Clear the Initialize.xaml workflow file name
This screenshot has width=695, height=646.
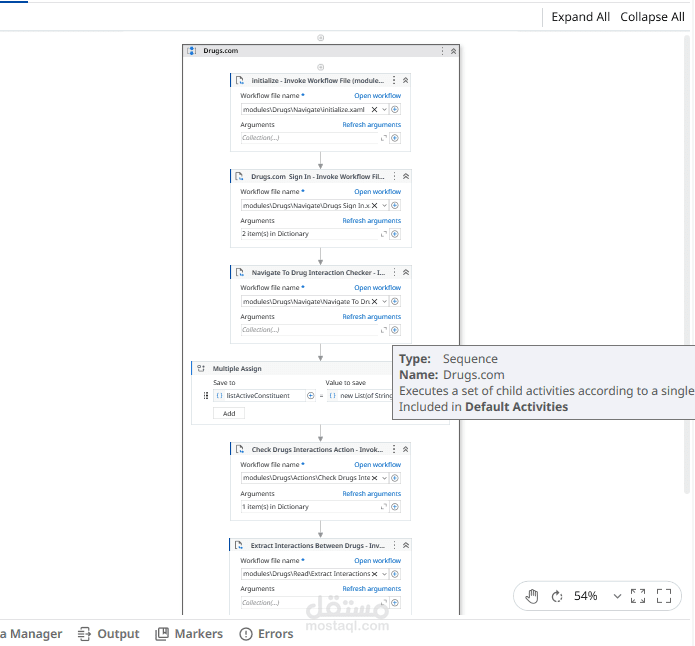[374, 109]
